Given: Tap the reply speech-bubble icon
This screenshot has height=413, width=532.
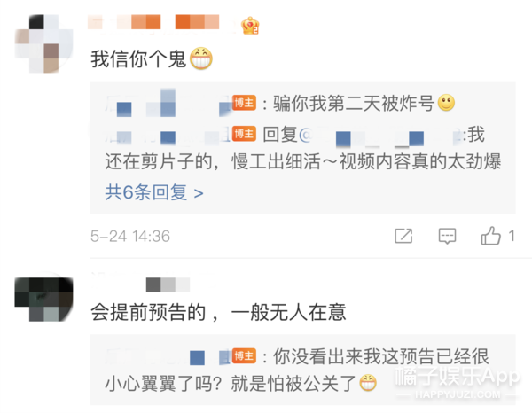Looking at the screenshot, I should click(x=447, y=236).
